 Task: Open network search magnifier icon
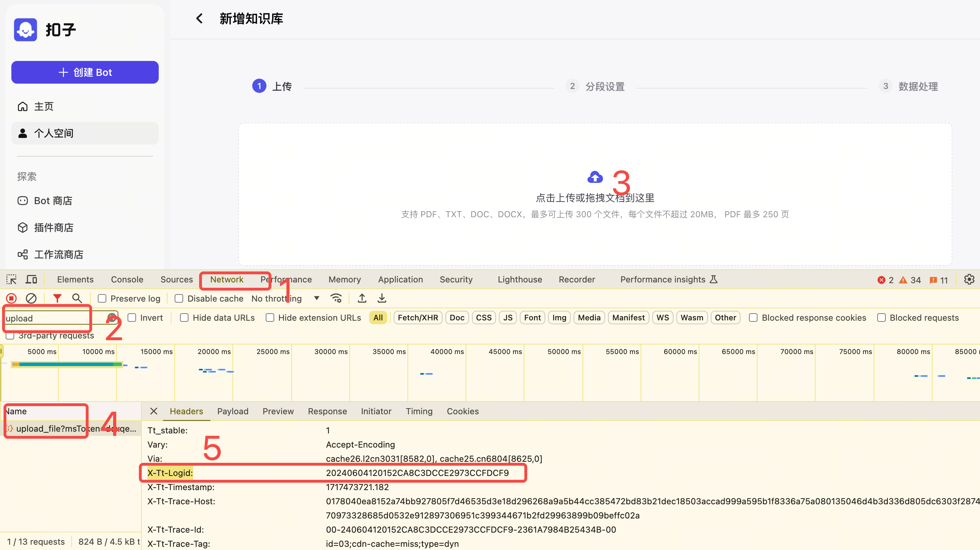77,298
